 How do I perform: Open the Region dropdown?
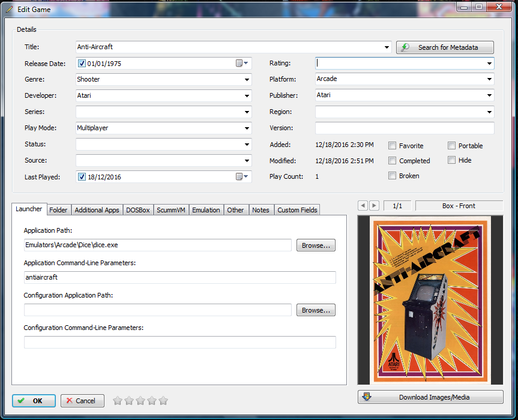coord(489,112)
